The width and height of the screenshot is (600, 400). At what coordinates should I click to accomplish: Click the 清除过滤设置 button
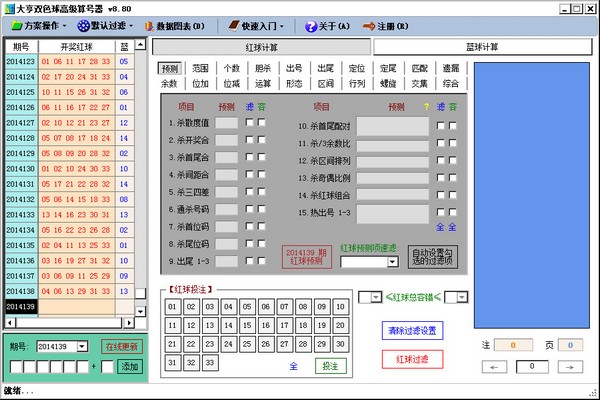point(412,330)
